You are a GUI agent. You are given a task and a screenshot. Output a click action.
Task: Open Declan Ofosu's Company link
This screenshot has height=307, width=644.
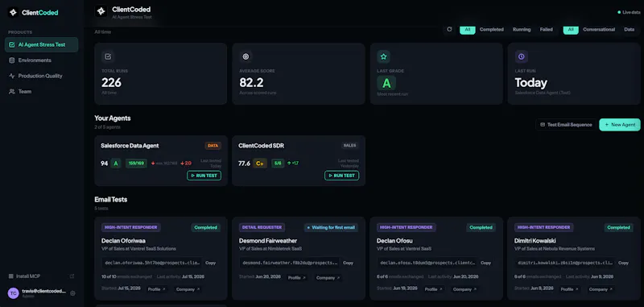(x=464, y=289)
